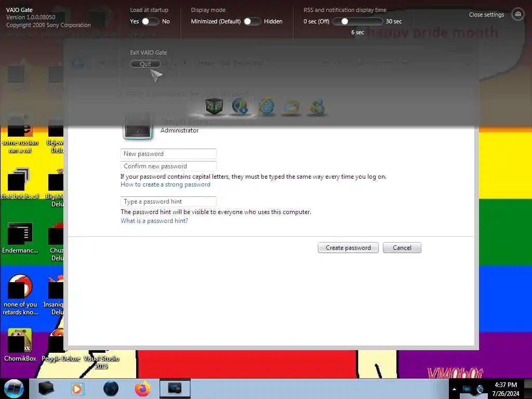Click the 'Yes' label under Load at startup
532x399 pixels.
(135, 21)
